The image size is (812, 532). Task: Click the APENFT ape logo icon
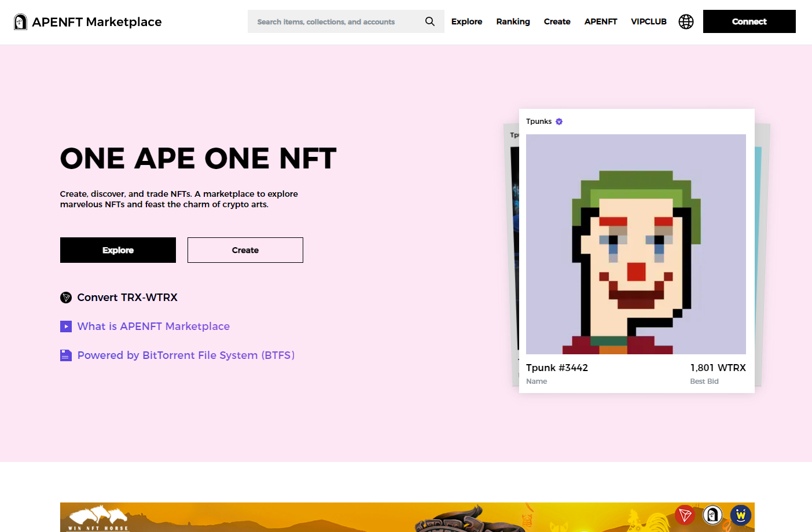(20, 22)
